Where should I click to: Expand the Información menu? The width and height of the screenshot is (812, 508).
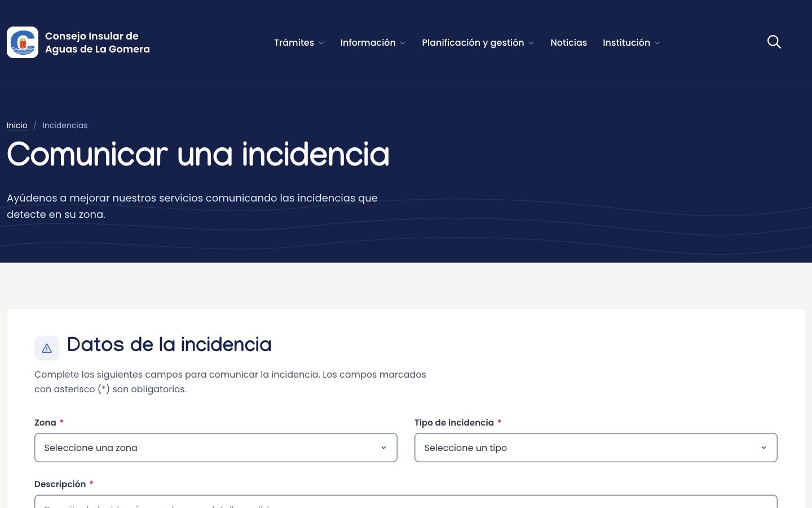pos(373,42)
